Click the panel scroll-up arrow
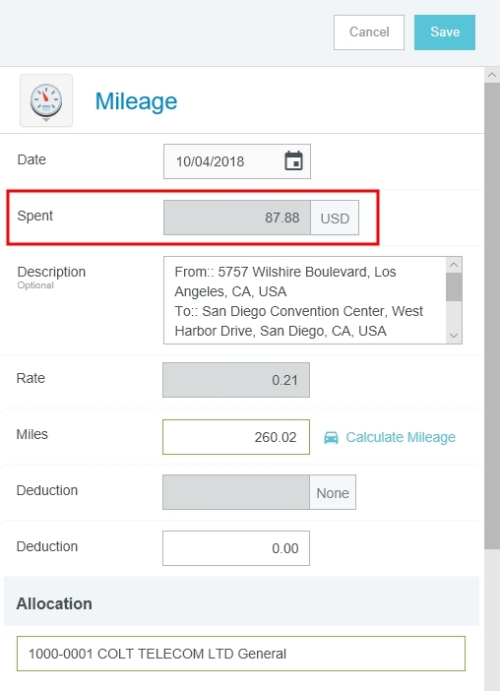This screenshot has width=500, height=691. (x=492, y=75)
